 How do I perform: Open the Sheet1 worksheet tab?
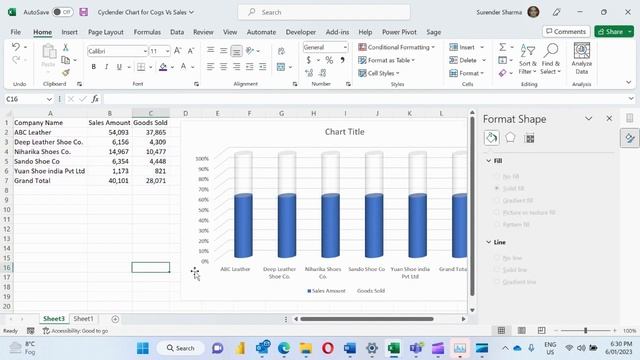(x=83, y=319)
